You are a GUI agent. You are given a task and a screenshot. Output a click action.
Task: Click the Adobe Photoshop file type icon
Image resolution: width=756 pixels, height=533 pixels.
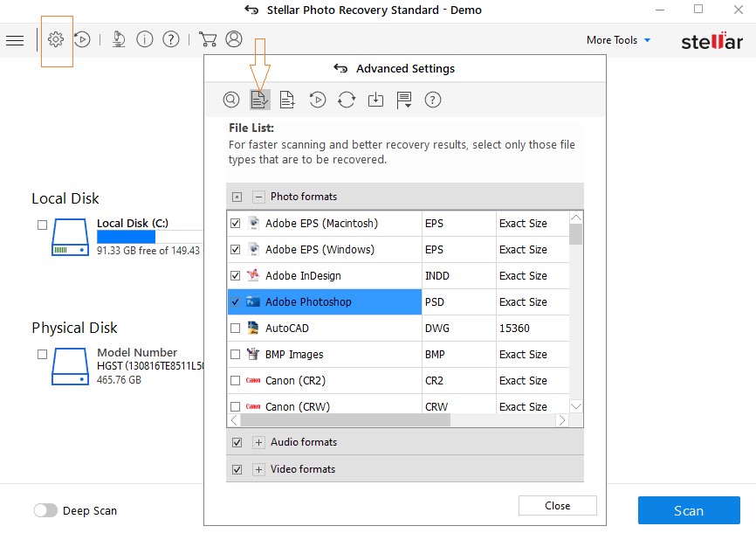[253, 302]
